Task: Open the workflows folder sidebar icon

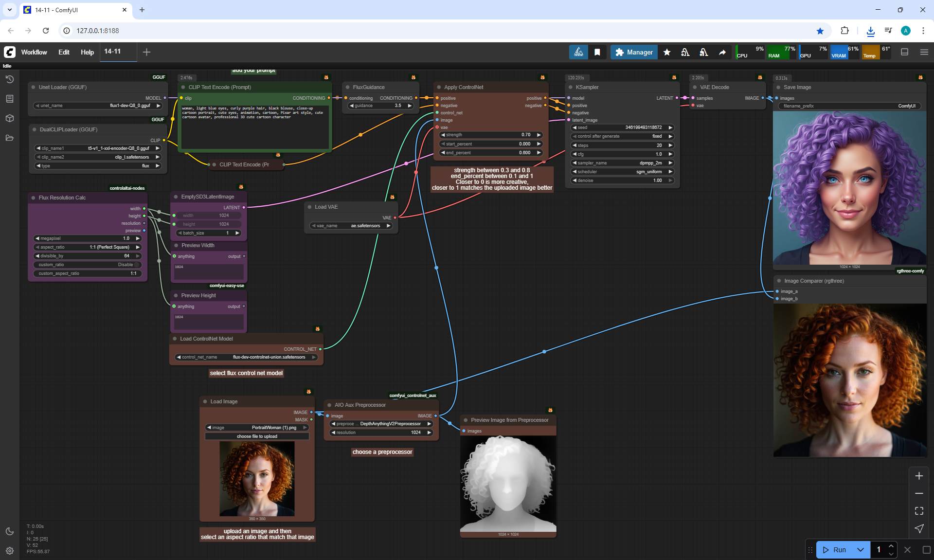Action: point(9,138)
